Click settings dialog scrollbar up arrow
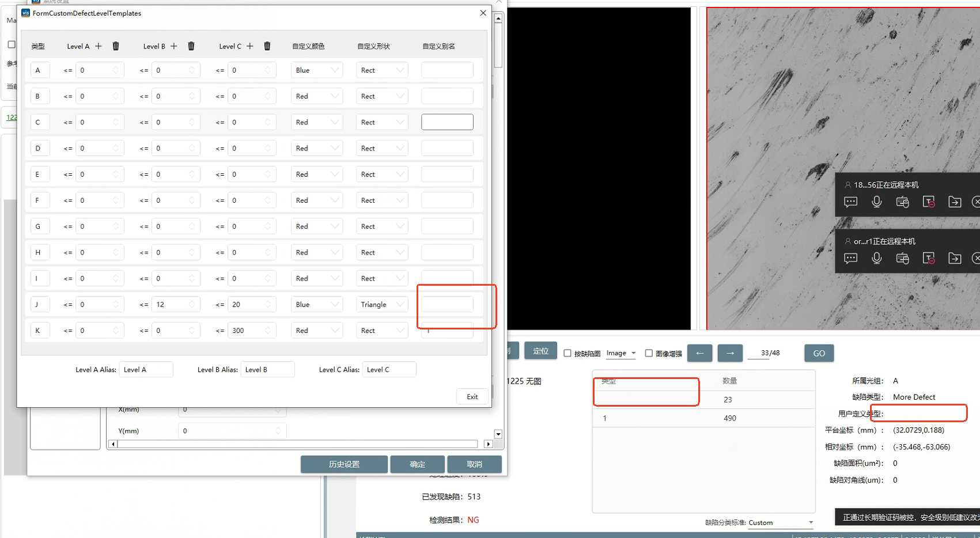 coord(498,18)
